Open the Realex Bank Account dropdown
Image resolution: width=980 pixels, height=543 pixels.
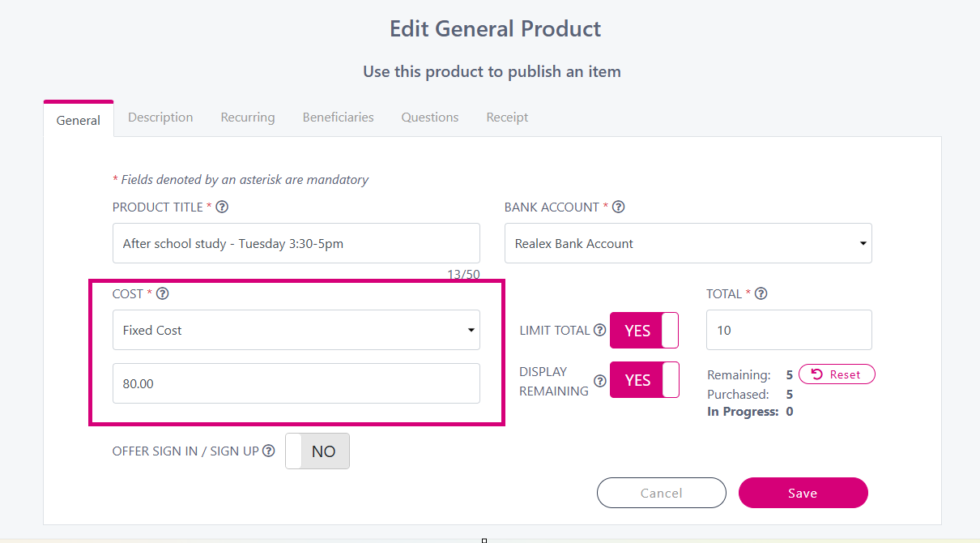coord(688,243)
